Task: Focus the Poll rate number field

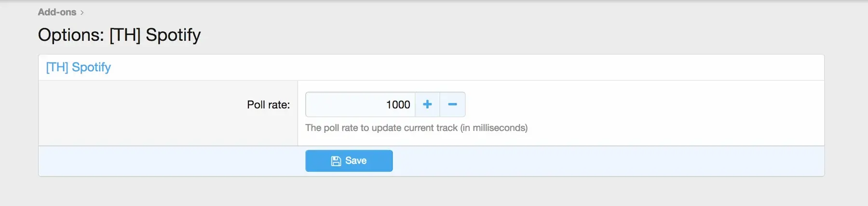Action: click(360, 104)
